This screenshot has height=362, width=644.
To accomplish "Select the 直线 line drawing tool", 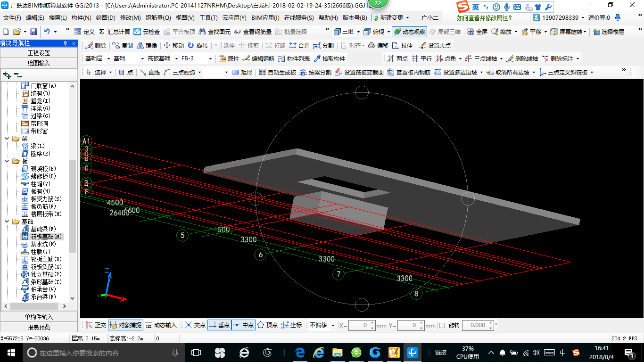I will click(x=150, y=72).
